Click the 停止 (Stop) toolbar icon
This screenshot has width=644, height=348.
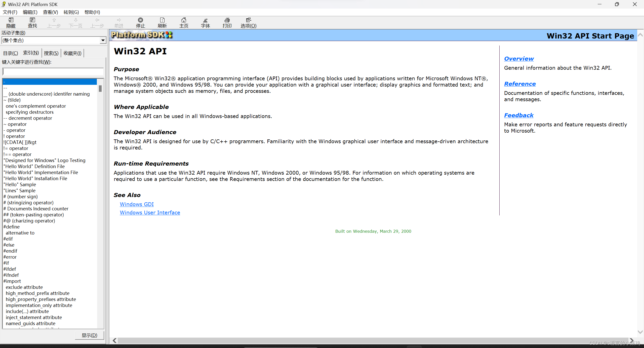[141, 23]
